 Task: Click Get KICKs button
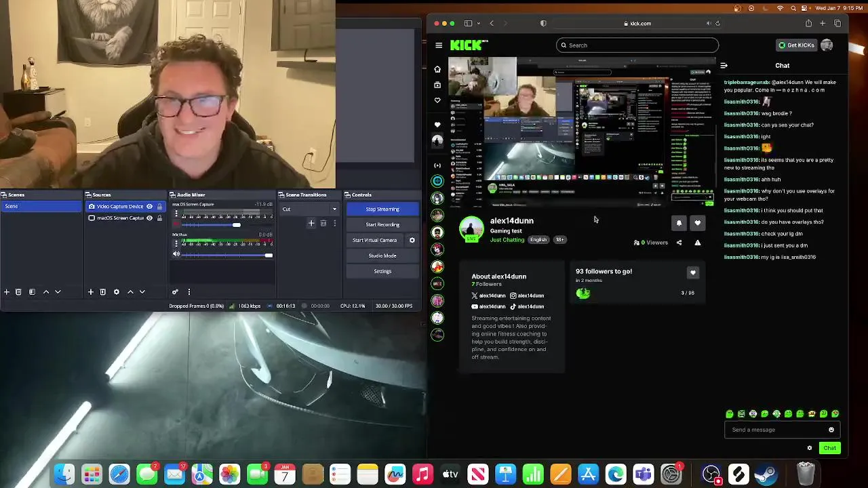[796, 45]
